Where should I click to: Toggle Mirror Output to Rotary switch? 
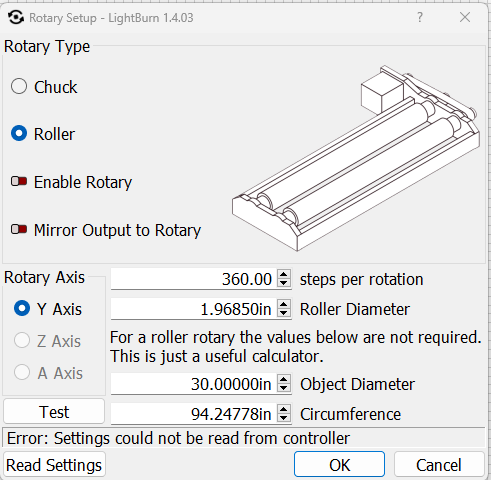19,229
